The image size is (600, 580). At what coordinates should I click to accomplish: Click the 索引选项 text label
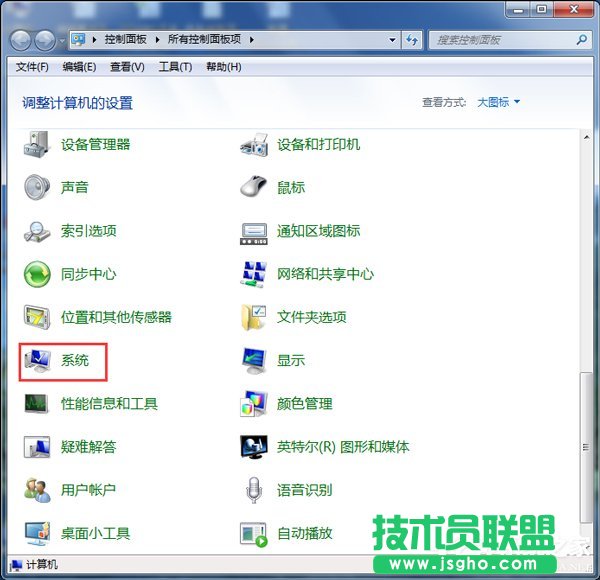coord(88,231)
